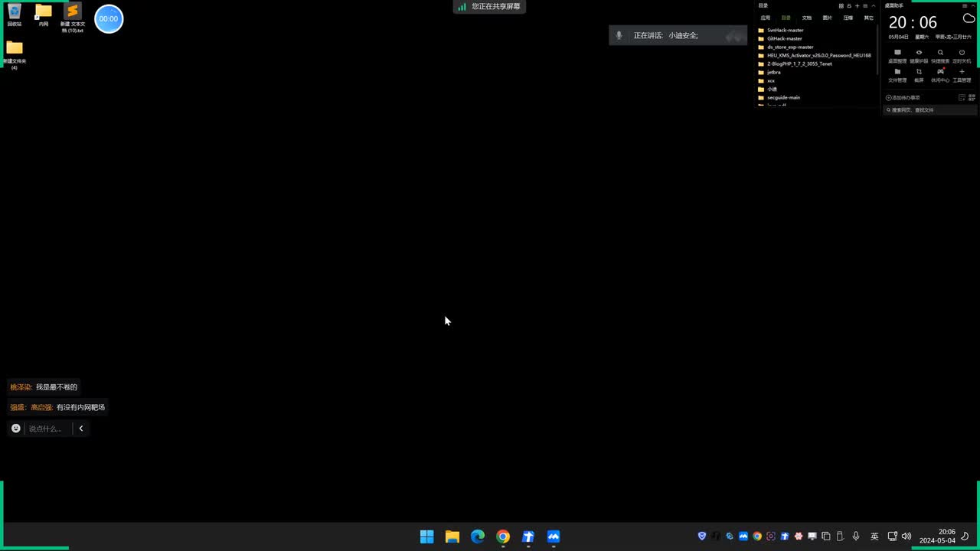This screenshot has height=551, width=980.
Task: Open 桌面整理 desktop organizer tool
Action: pyautogui.click(x=897, y=57)
